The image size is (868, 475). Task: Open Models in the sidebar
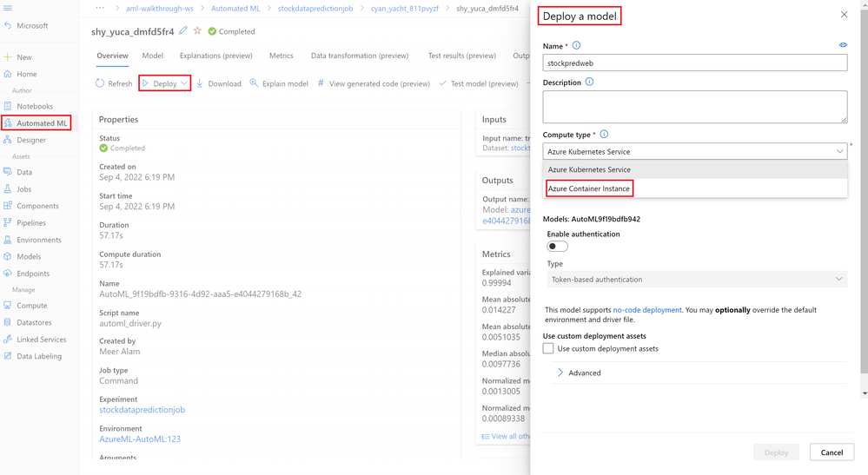[x=29, y=256]
